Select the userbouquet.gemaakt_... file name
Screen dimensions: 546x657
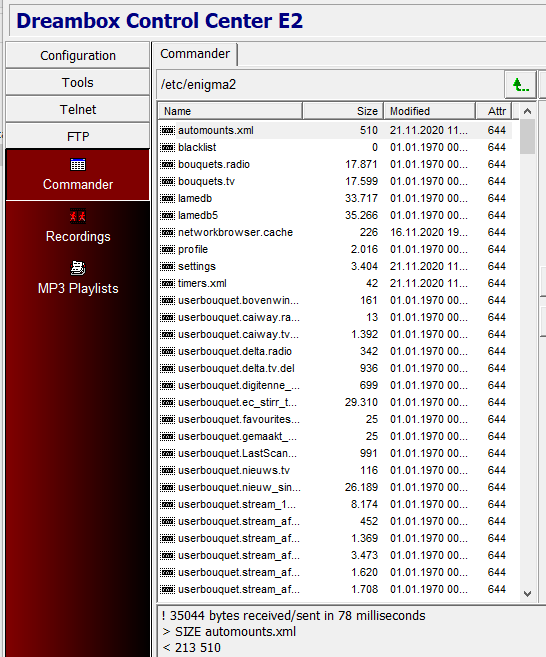[237, 436]
